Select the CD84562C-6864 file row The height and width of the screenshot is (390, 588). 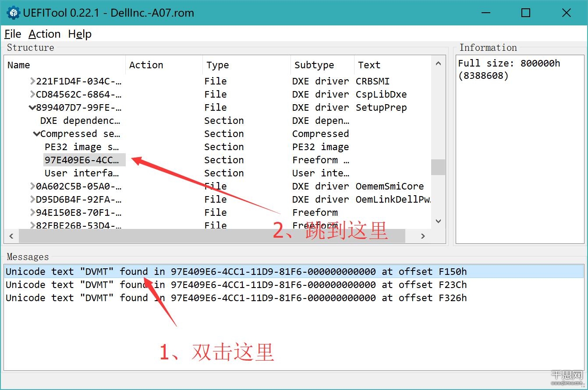pyautogui.click(x=79, y=94)
